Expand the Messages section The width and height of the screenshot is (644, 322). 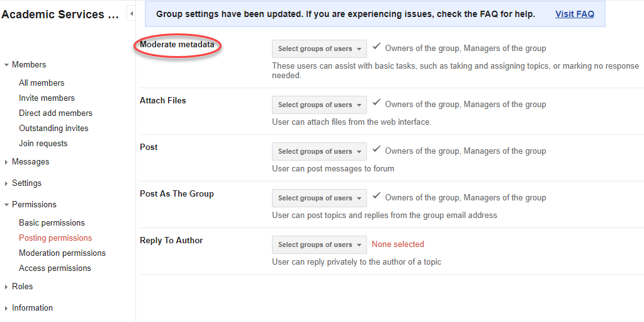[x=6, y=162]
